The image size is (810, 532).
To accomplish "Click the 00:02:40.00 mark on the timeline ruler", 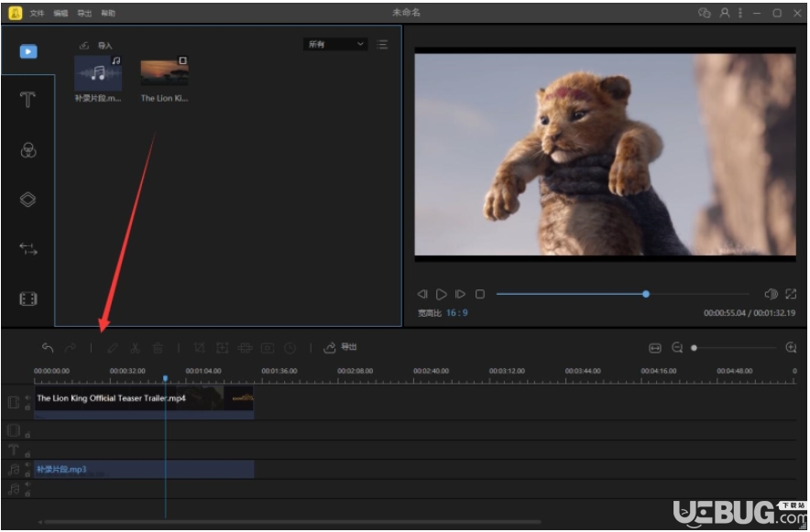I will click(x=432, y=371).
